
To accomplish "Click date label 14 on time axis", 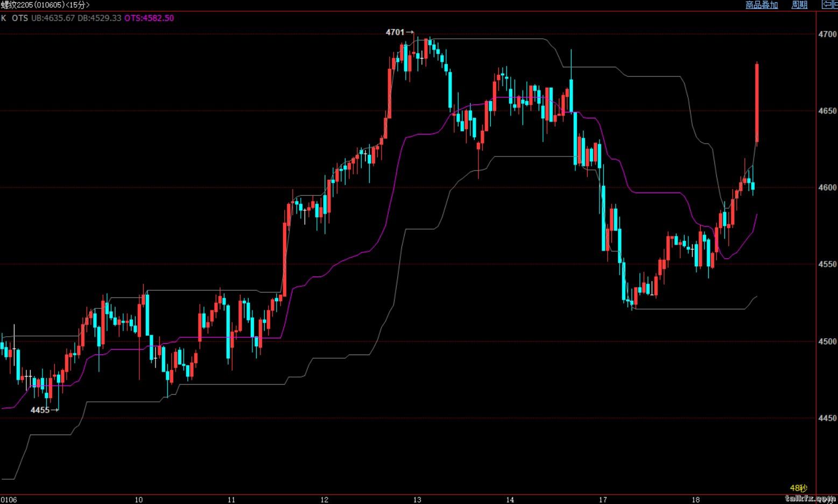I will click(x=510, y=500).
